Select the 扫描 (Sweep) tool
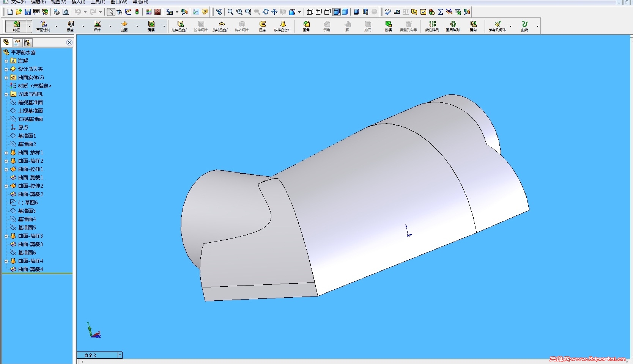 (262, 26)
